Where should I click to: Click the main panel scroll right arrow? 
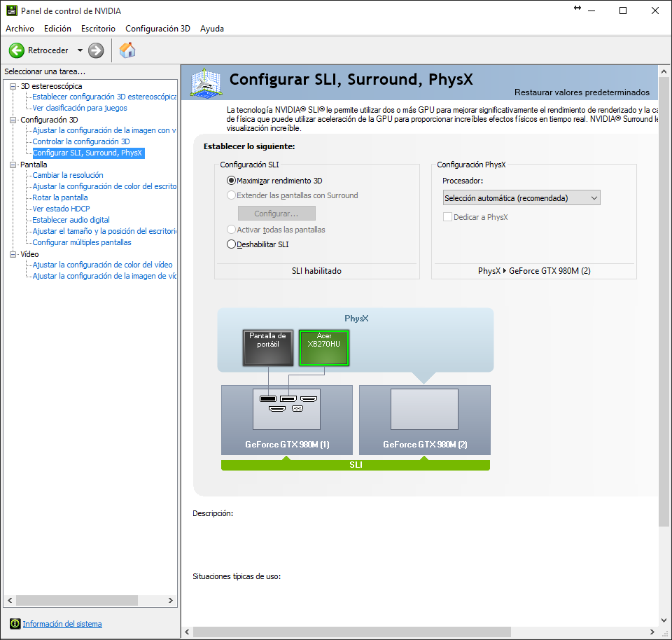[652, 632]
